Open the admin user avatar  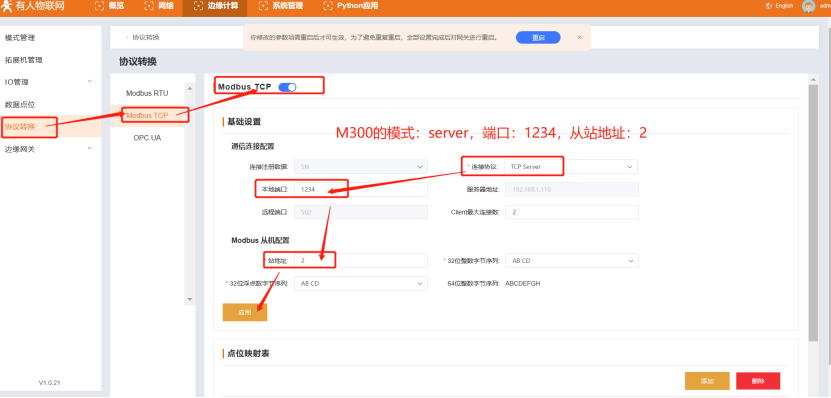[808, 6]
